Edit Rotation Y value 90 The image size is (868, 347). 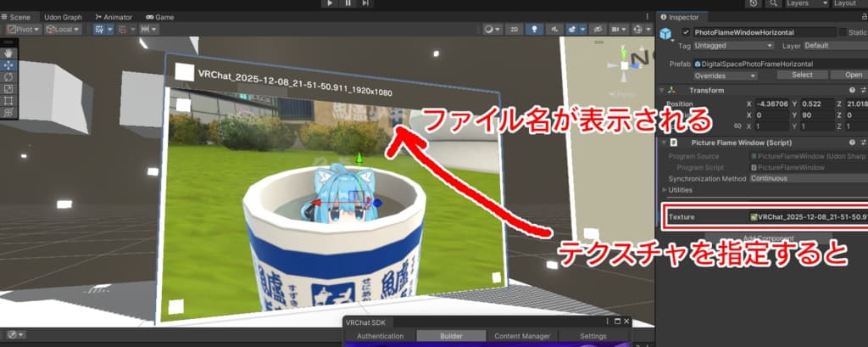coord(820,115)
